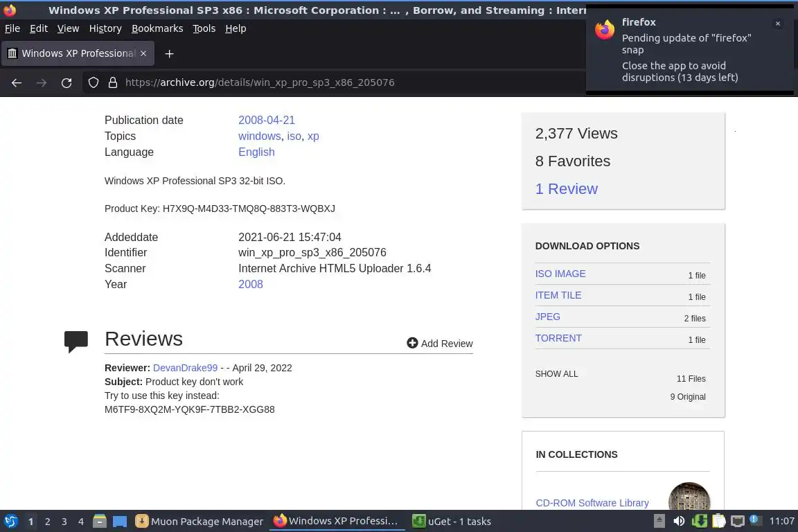Select Firefox Windows XP taskbar entry

[336, 521]
